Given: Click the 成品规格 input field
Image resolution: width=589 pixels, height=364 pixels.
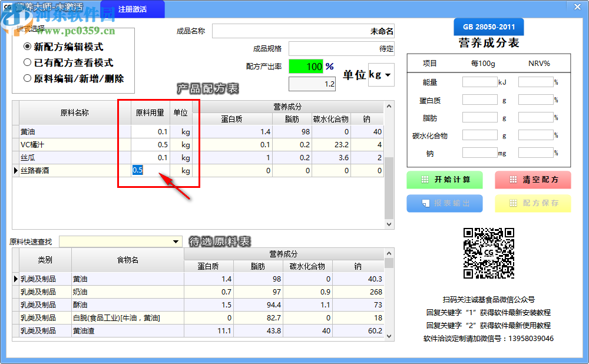Looking at the screenshot, I should tap(341, 49).
